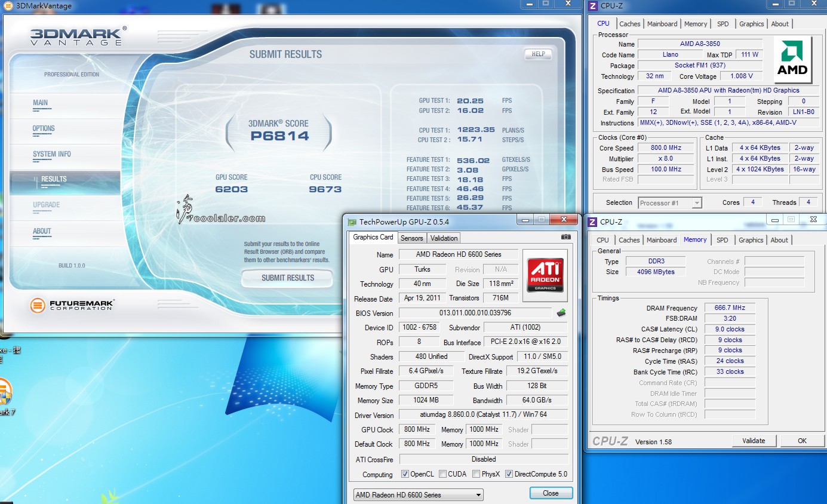Viewport: 827px width, 504px height.
Task: Switch to Memory tab in upper CPU-Z
Action: tap(696, 24)
